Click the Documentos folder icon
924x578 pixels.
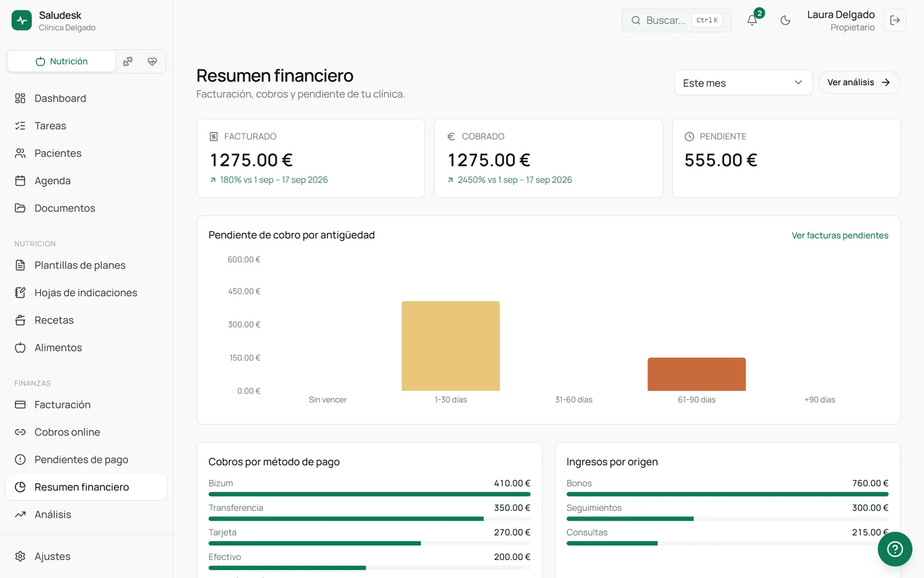[20, 208]
